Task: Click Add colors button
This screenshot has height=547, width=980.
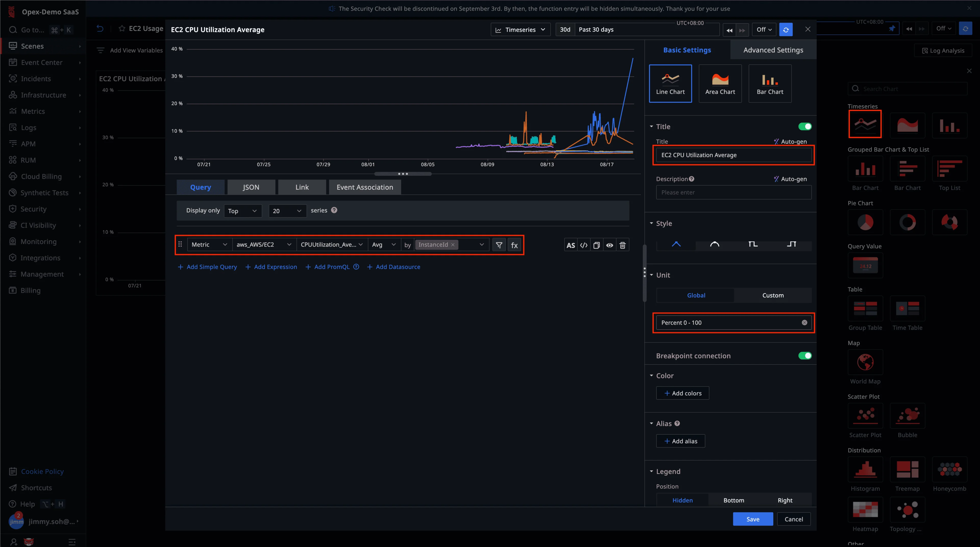Action: [682, 393]
